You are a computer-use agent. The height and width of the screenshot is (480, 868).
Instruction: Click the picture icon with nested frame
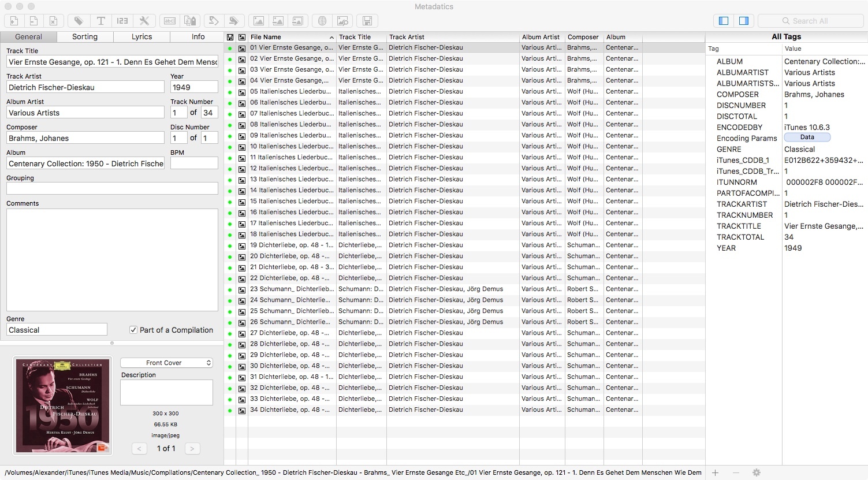(297, 21)
